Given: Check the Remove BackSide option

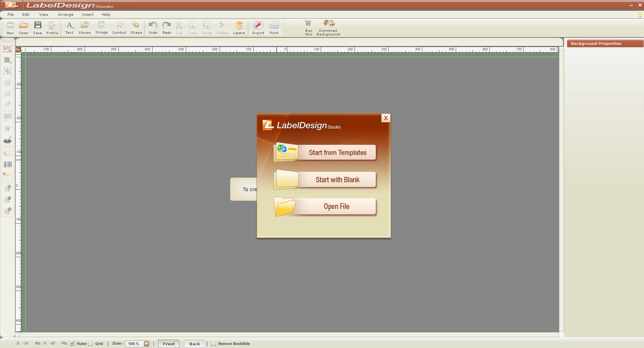Looking at the screenshot, I should (x=214, y=344).
